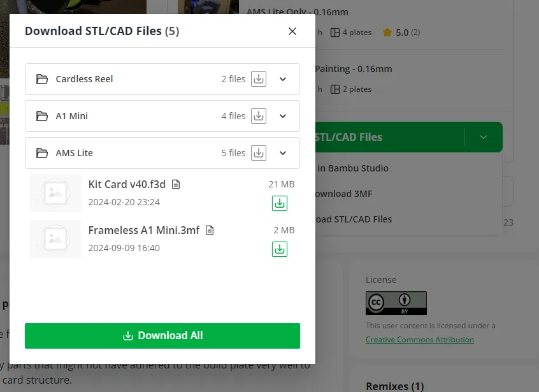Click the 2024-02-20 23:24 timestamp
Viewport: 539px width, 392px height.
[x=124, y=202]
